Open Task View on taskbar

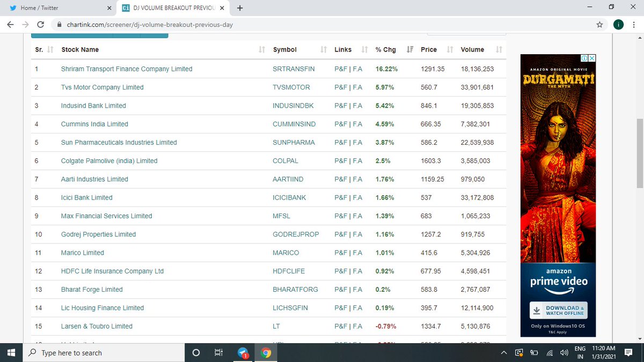(218, 352)
